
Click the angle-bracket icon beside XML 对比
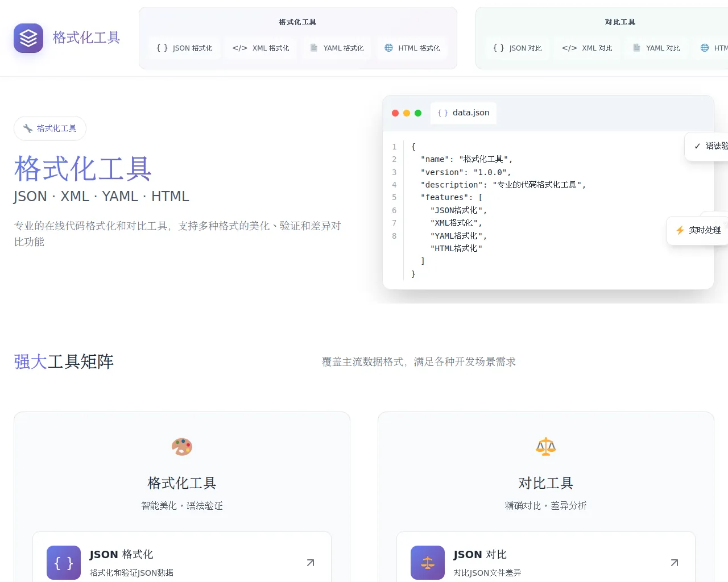tap(569, 48)
